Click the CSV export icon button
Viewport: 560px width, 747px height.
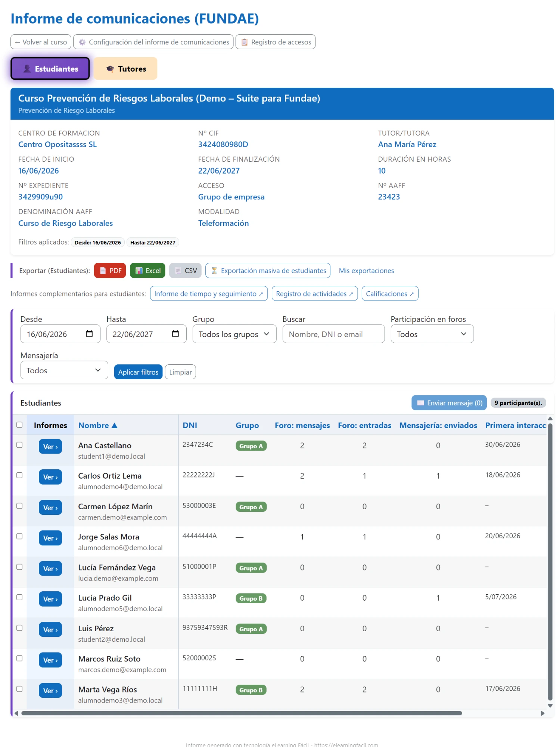click(185, 271)
